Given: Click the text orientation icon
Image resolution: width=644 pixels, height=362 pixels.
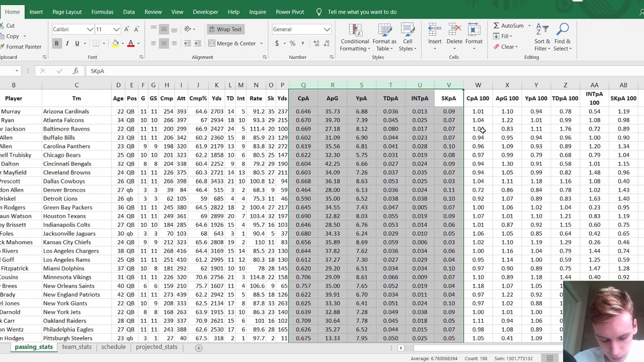Looking at the screenshot, I should (188, 29).
